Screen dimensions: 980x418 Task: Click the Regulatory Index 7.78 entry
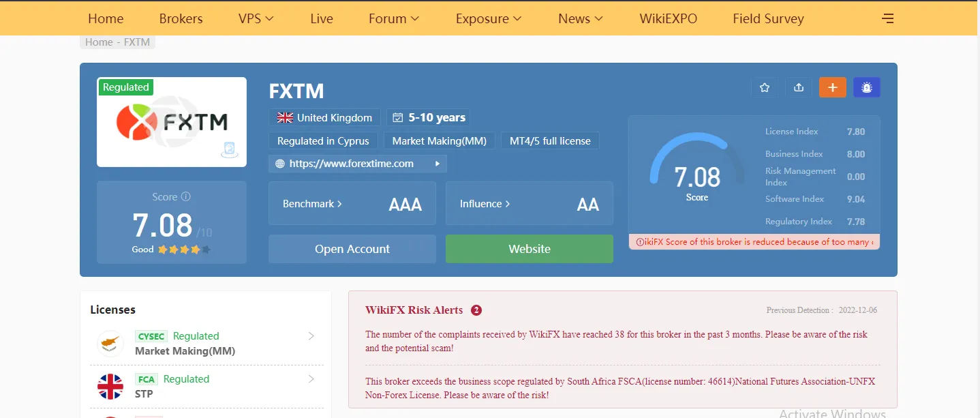(815, 222)
